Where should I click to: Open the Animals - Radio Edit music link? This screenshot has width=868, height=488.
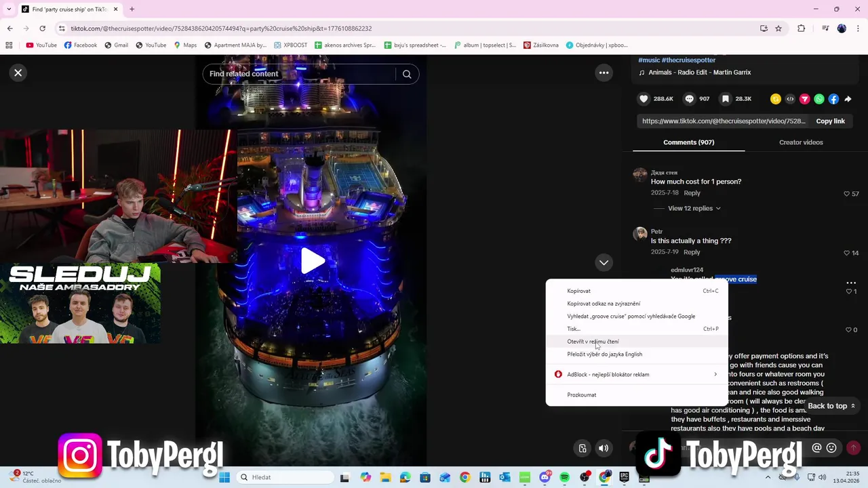699,73
